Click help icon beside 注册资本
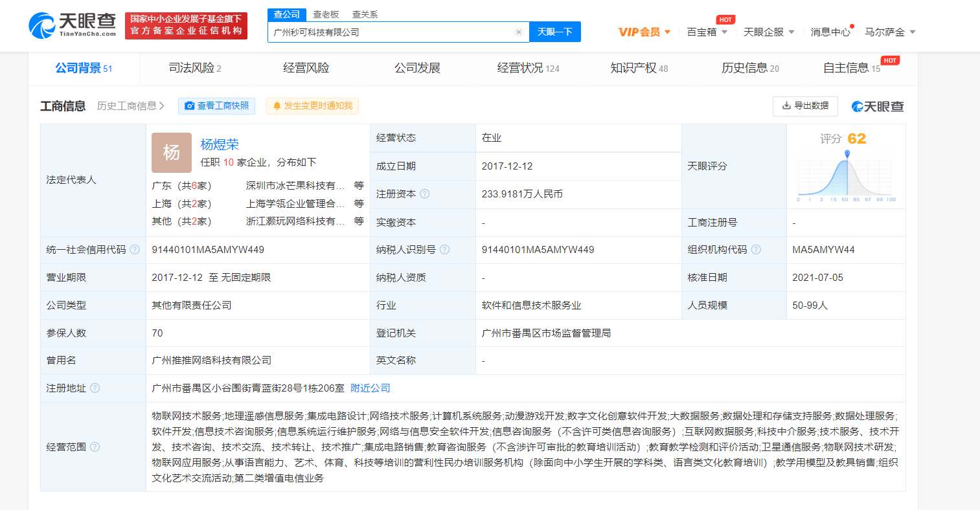Image resolution: width=980 pixels, height=510 pixels. pos(425,194)
